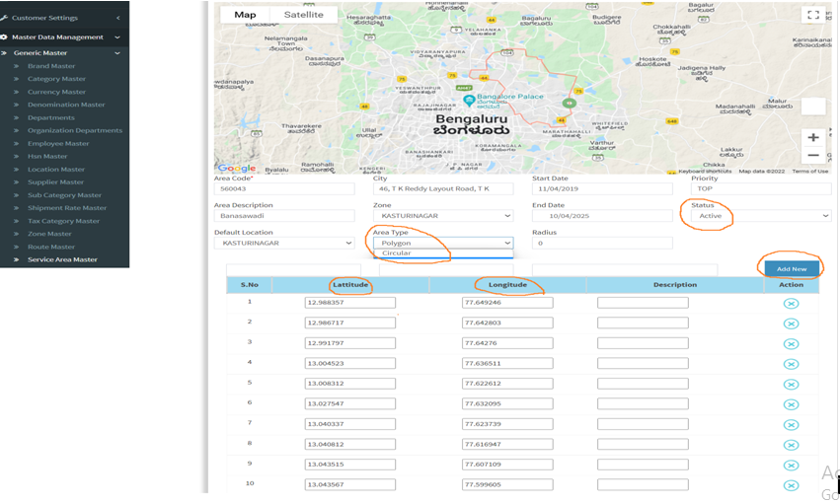Click the Longitude column header
This screenshot has height=504, width=840.
tap(507, 285)
